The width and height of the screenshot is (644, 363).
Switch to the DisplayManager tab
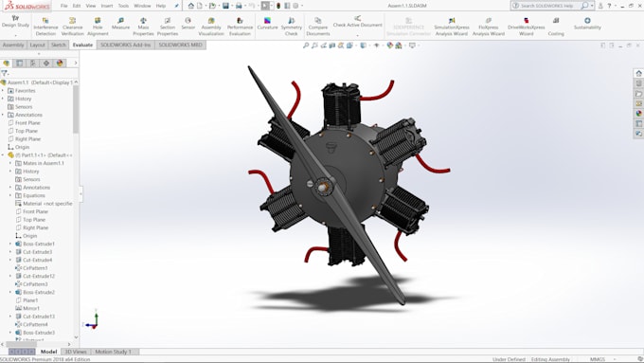click(x=60, y=63)
